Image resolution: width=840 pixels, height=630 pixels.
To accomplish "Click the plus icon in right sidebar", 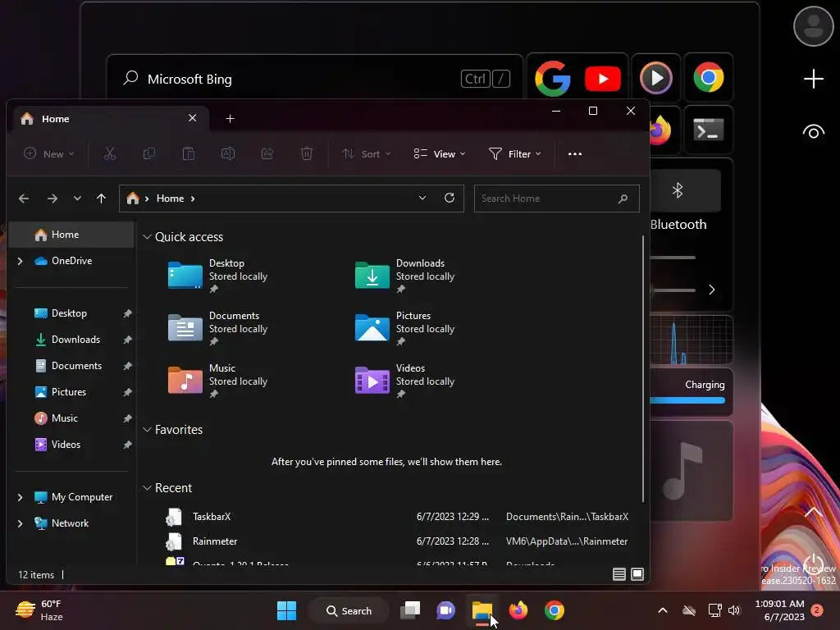I will pos(813,79).
